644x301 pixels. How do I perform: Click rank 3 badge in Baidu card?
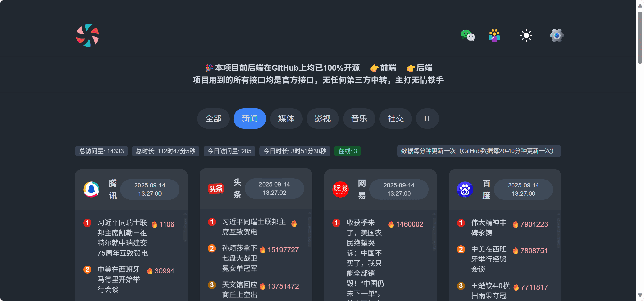point(461,286)
